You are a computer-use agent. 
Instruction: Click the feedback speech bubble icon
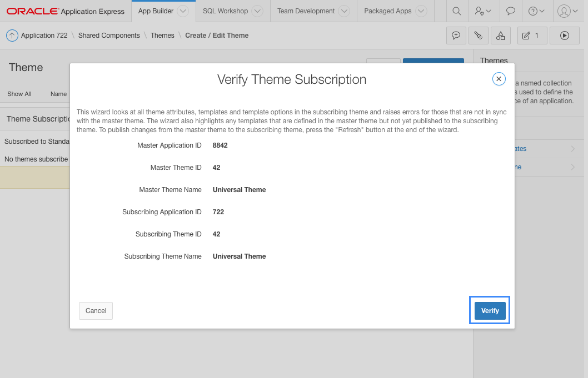click(510, 11)
